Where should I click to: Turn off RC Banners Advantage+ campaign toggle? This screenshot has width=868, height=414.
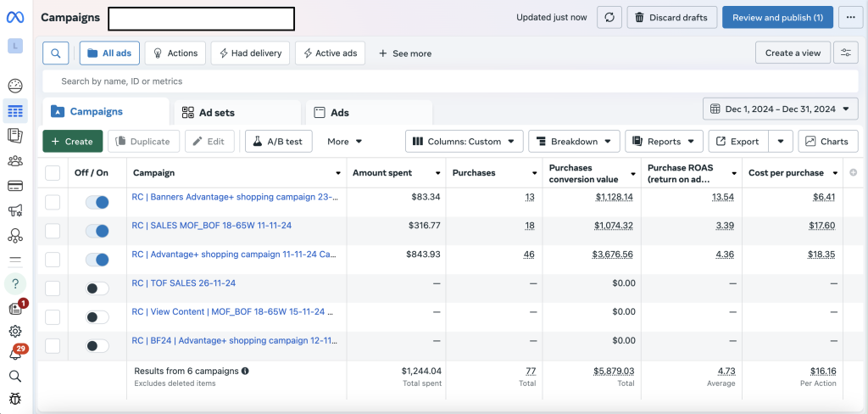[97, 202]
